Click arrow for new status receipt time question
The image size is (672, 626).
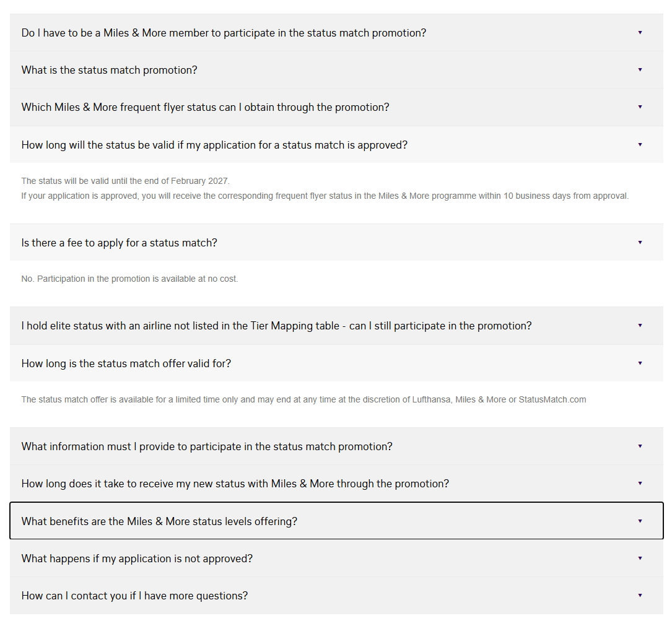tap(640, 483)
